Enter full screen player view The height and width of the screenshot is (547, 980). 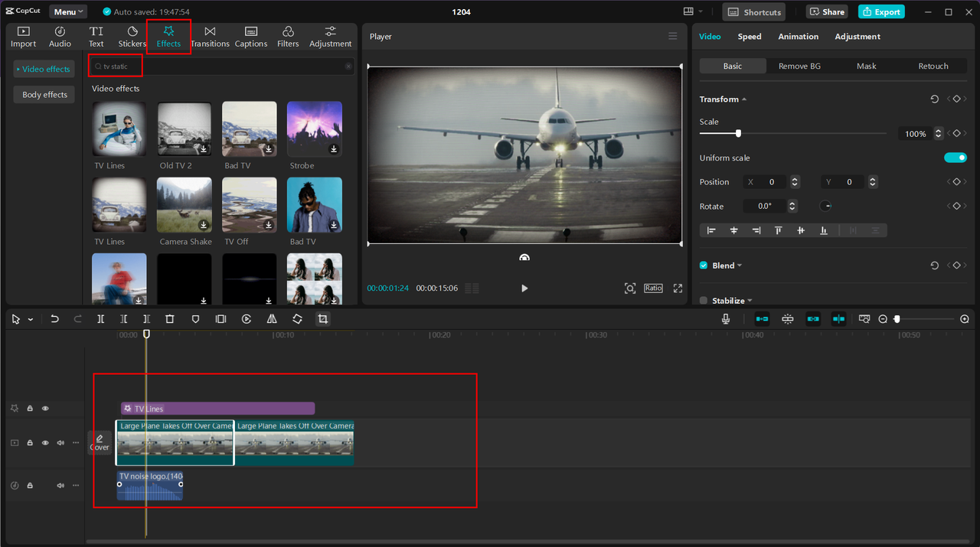coord(678,288)
